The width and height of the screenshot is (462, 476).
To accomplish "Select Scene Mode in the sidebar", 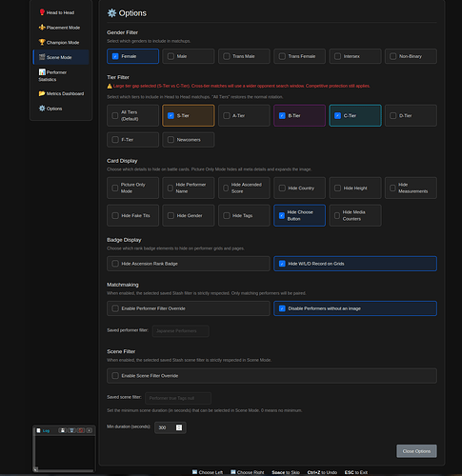I will coord(61,57).
